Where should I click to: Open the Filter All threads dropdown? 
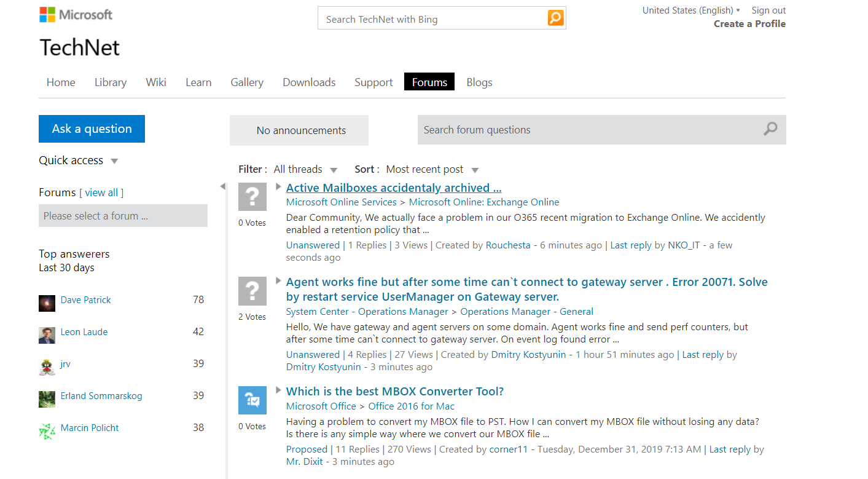[305, 169]
